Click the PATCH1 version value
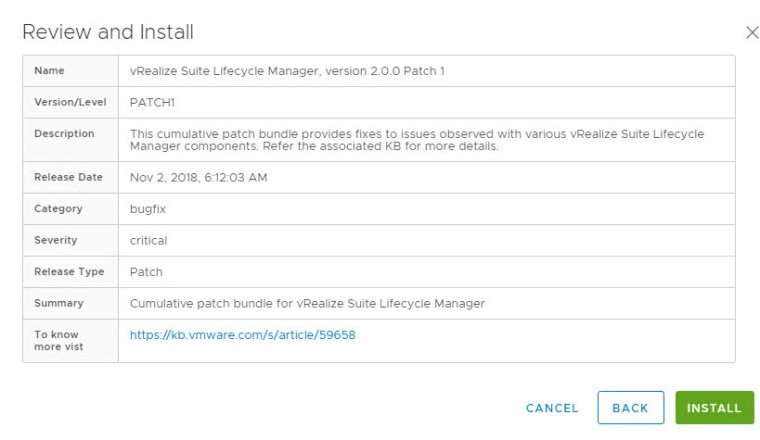The image size is (760, 440). (x=153, y=102)
